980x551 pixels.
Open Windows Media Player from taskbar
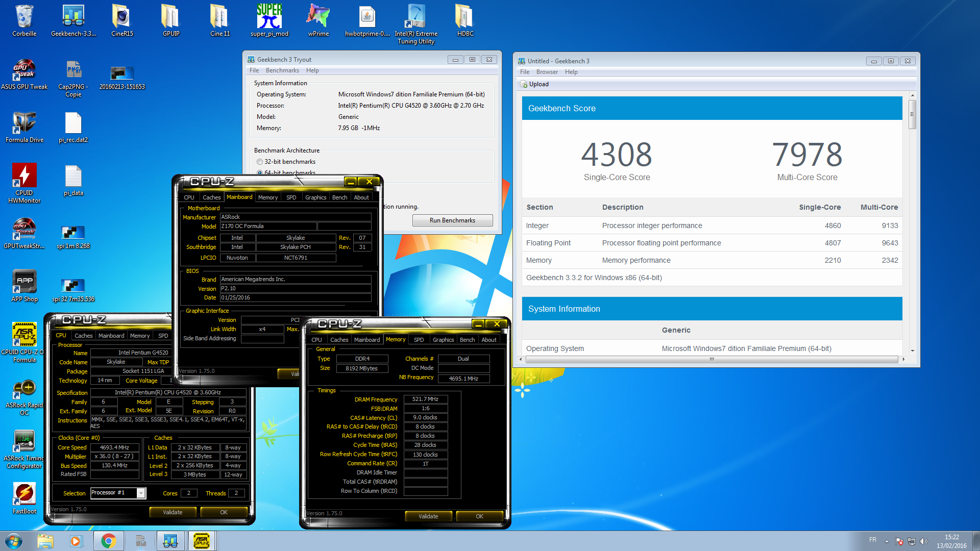pyautogui.click(x=76, y=541)
